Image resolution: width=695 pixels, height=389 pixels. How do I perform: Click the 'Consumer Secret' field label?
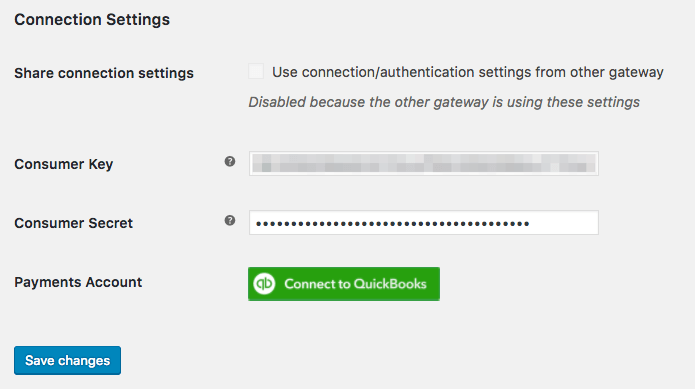point(74,223)
